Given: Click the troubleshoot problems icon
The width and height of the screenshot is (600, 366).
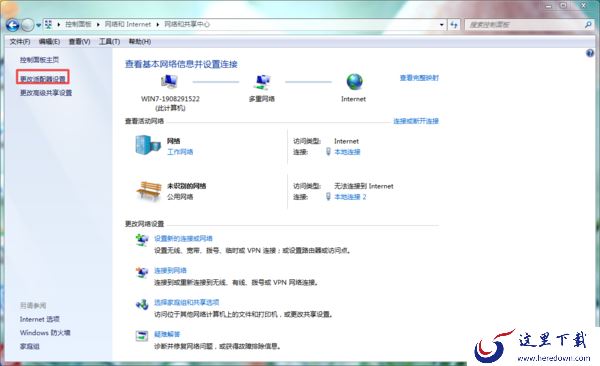Looking at the screenshot, I should click(x=142, y=336).
